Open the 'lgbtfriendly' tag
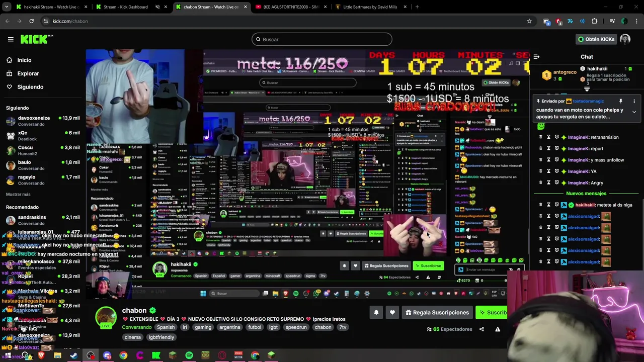Image resolution: width=644 pixels, height=362 pixels. (x=161, y=337)
